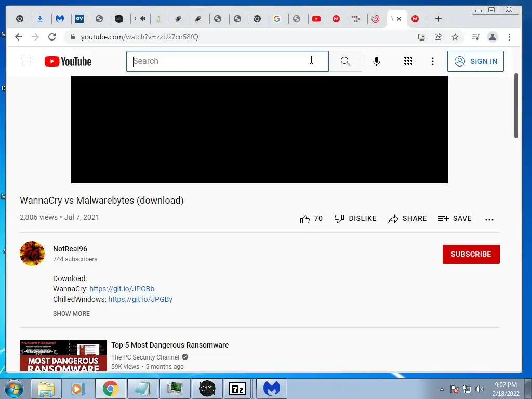
Task: Open the network tray icon
Action: click(x=467, y=389)
